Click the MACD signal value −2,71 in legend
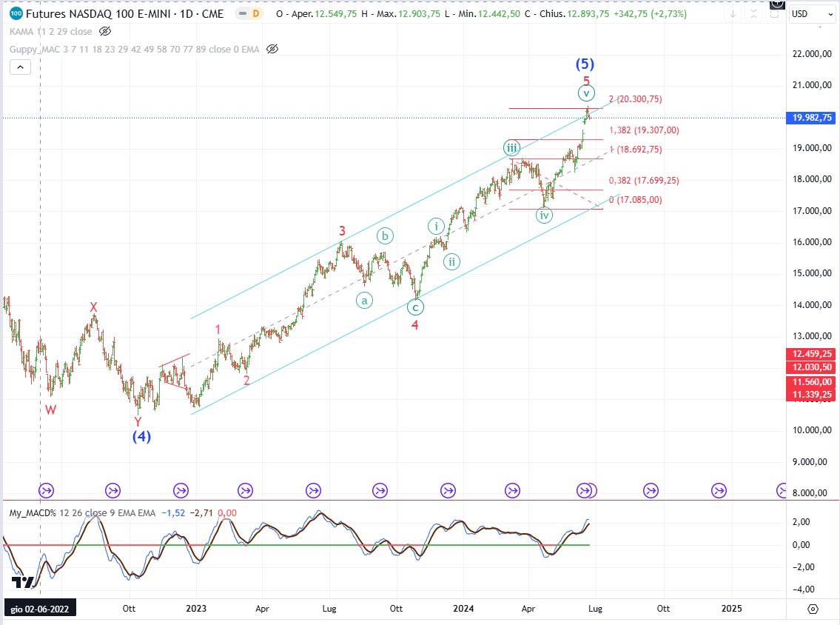This screenshot has height=625, width=840. pyautogui.click(x=202, y=513)
